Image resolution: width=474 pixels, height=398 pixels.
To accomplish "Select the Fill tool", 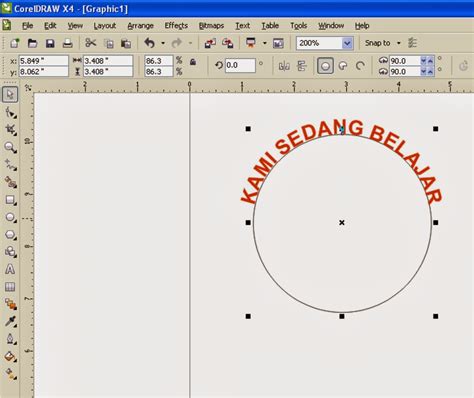I will tap(10, 357).
